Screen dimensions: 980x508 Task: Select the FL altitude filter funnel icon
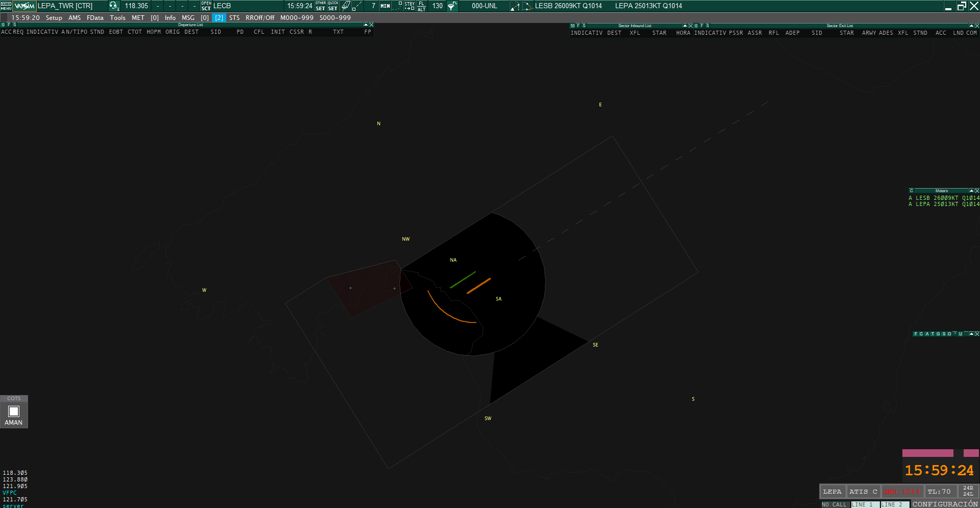tap(452, 6)
